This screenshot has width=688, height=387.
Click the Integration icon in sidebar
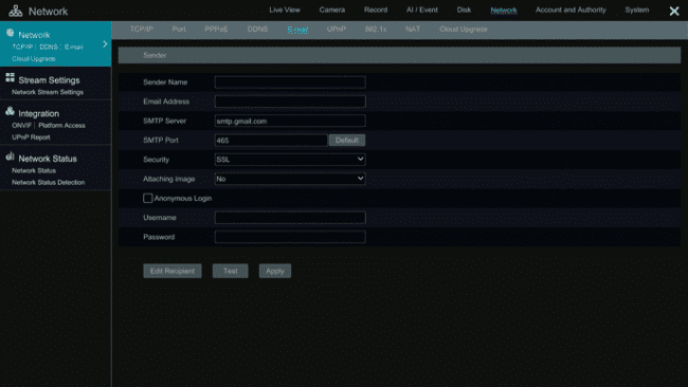click(10, 111)
